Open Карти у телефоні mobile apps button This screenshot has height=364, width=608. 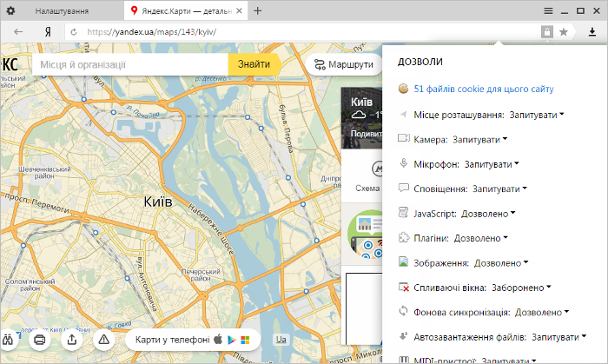[x=193, y=340]
